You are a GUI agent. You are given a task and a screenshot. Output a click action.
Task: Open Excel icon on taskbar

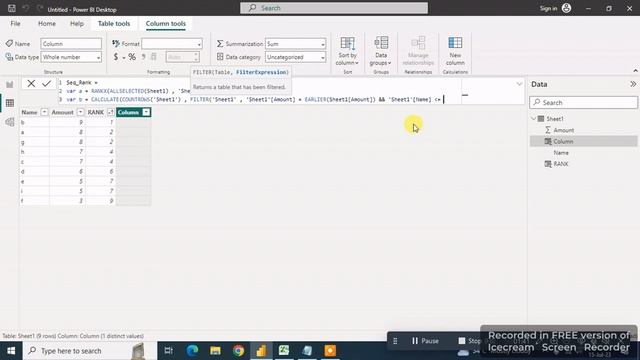click(284, 351)
